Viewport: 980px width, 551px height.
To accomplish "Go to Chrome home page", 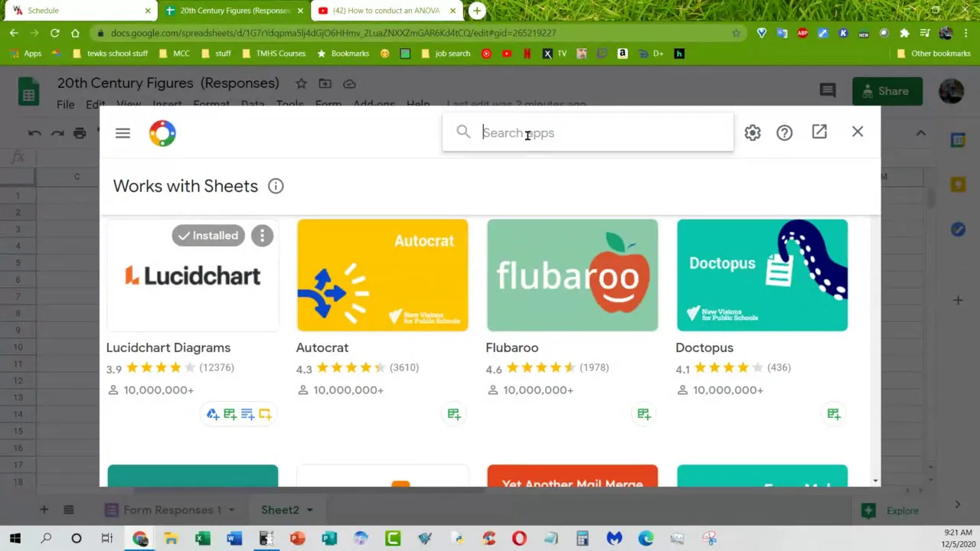I will pos(75,33).
